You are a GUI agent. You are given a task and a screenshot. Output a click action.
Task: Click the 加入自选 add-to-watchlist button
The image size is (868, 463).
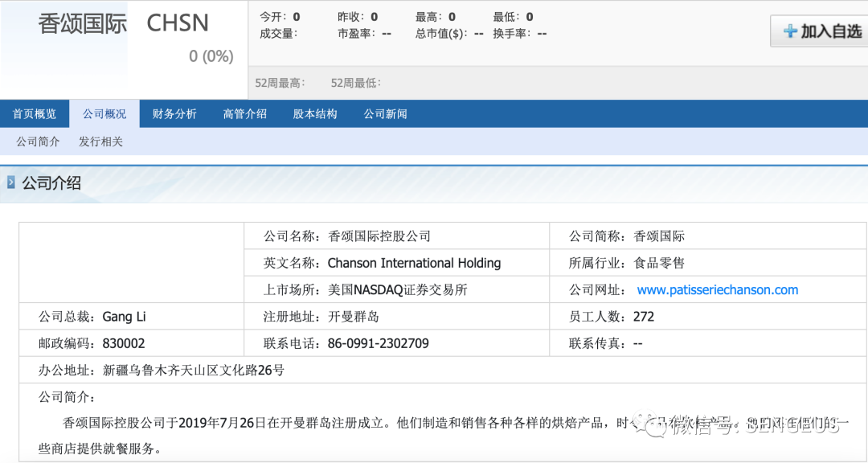819,31
